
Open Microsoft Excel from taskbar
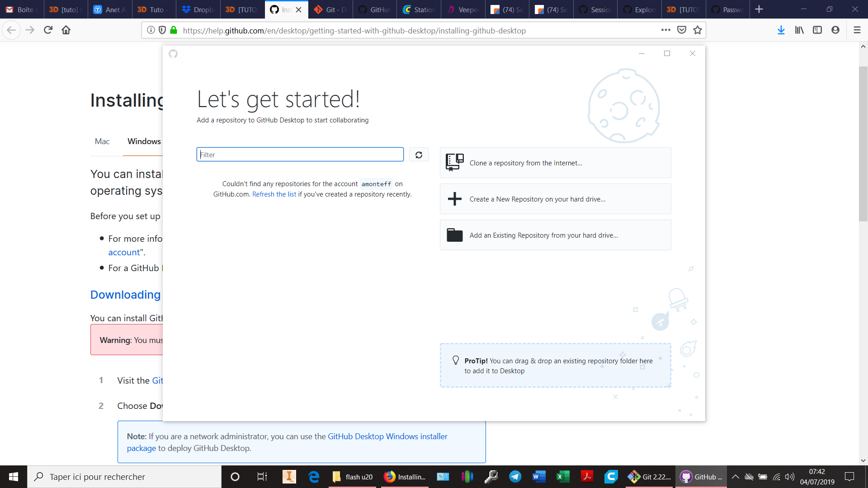562,477
